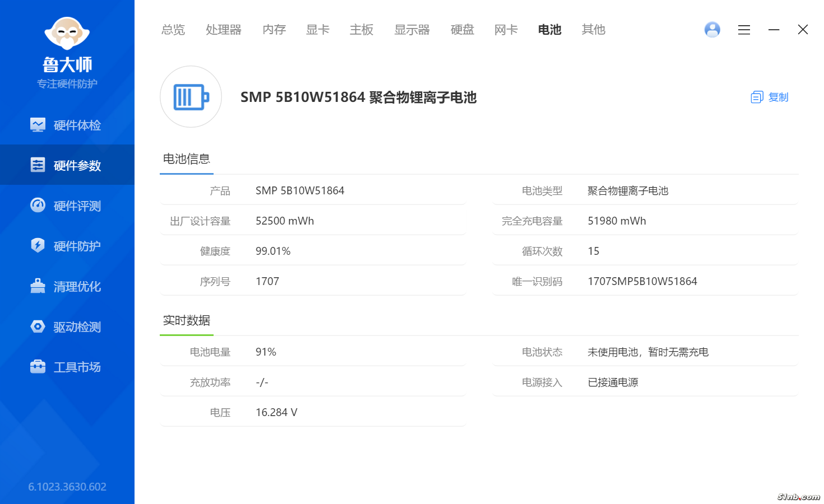Open the 硬件评测 section
Viewport: 824px width, 504px height.
click(77, 206)
